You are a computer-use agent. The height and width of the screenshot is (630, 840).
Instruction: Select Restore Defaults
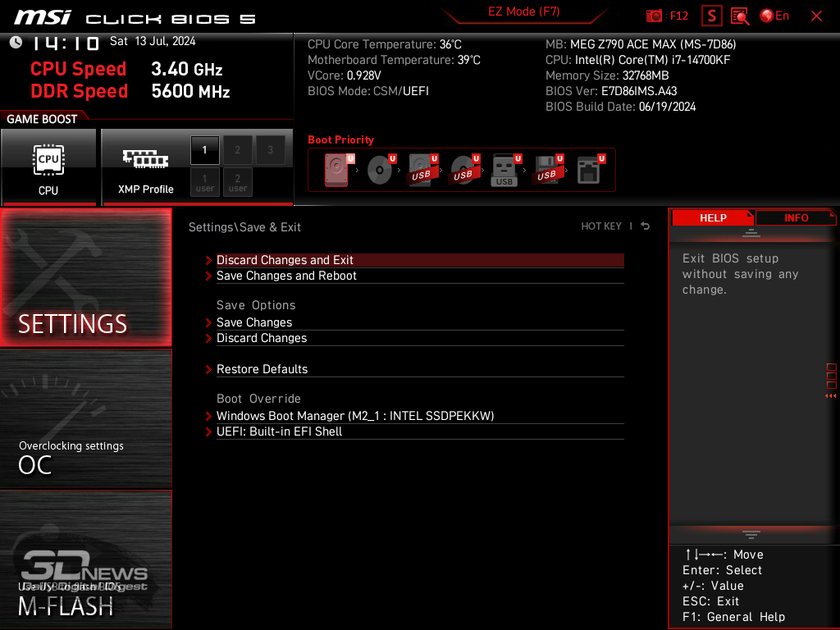click(x=420, y=369)
